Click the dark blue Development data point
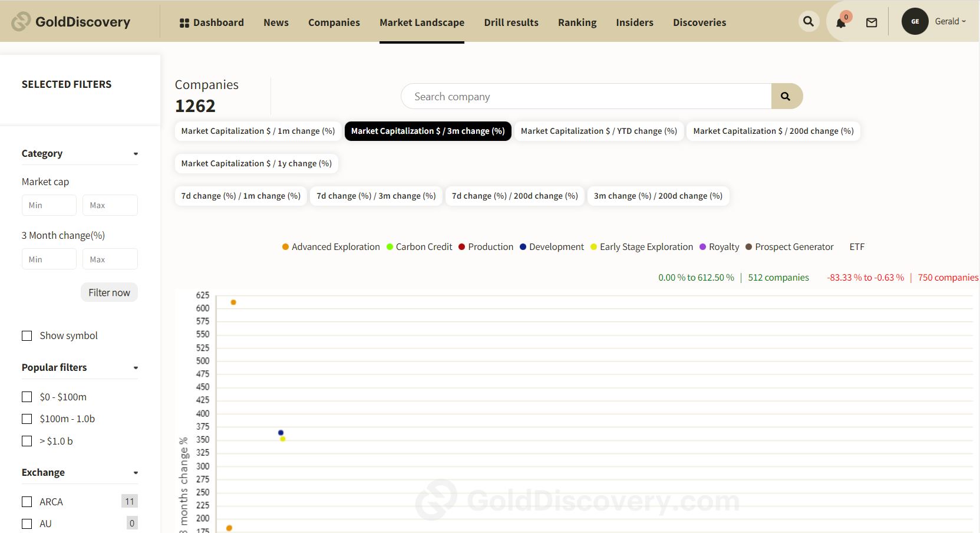This screenshot has height=533, width=980. (x=281, y=433)
